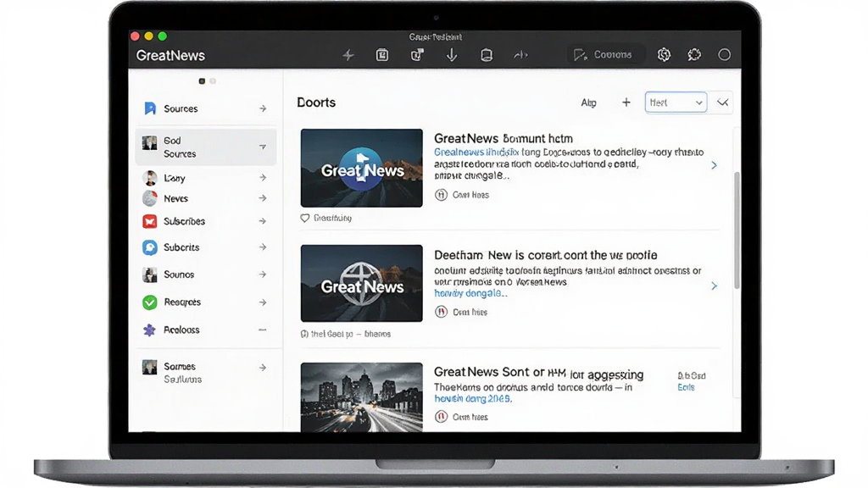Click the red Subscribes mail icon
This screenshot has height=488, width=868.
(149, 221)
